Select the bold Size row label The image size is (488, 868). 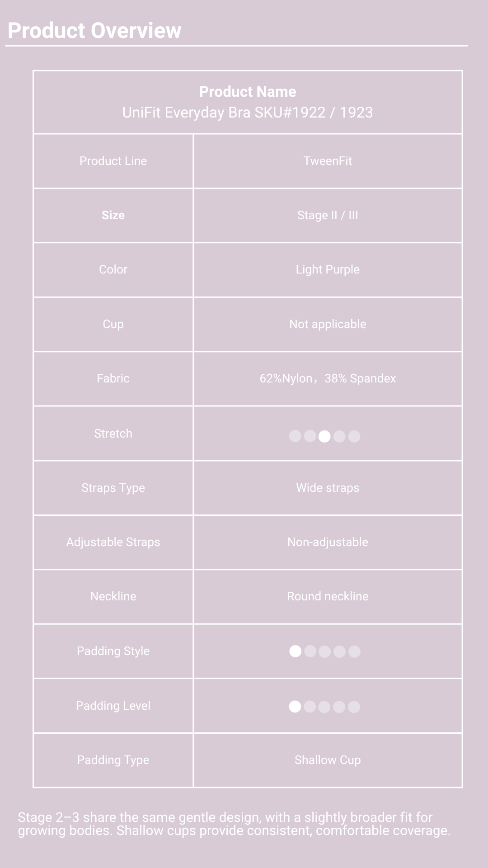(113, 215)
